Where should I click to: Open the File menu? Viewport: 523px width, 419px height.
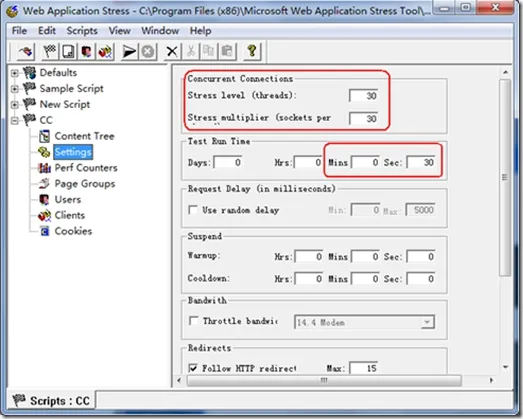click(x=19, y=31)
